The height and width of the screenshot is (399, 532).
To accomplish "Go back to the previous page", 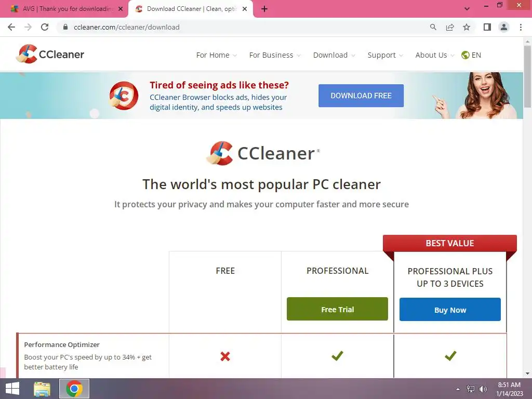I will (x=11, y=27).
